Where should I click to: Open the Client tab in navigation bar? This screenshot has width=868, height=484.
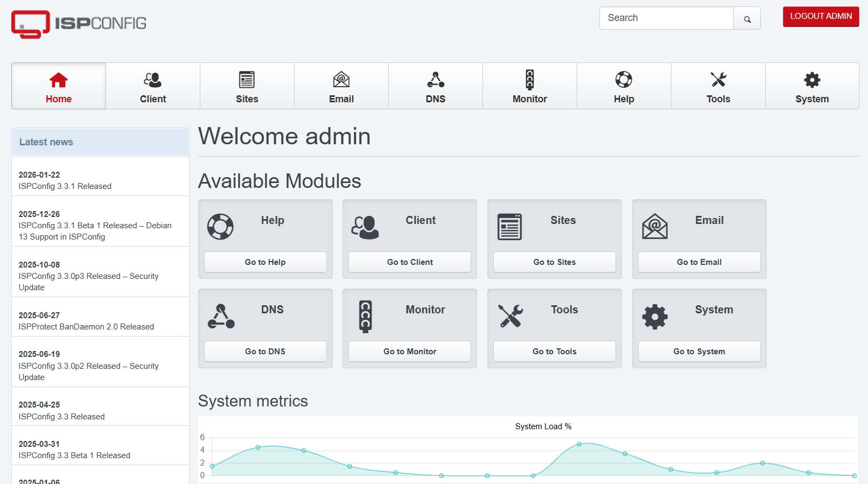coord(153,86)
